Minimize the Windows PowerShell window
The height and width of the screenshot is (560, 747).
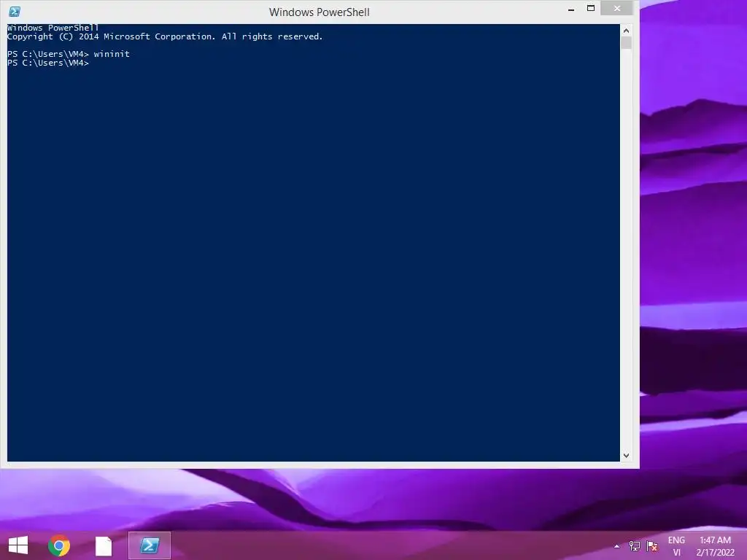click(571, 9)
